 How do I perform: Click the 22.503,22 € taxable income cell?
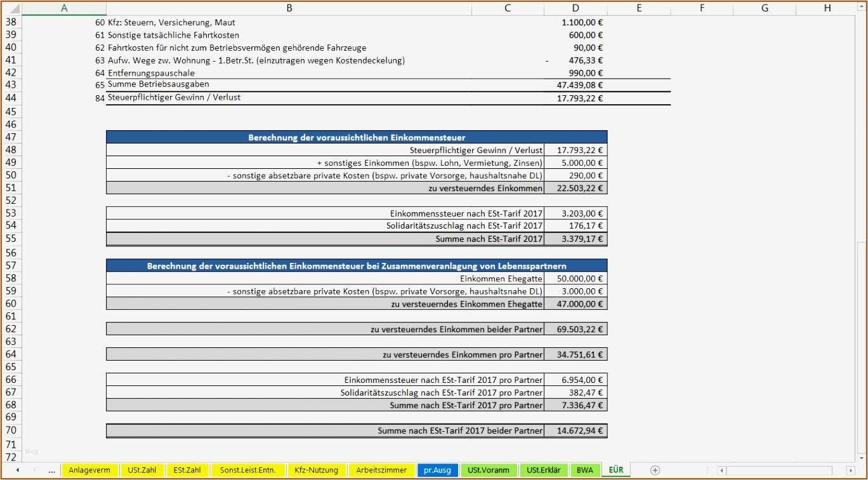click(x=575, y=188)
